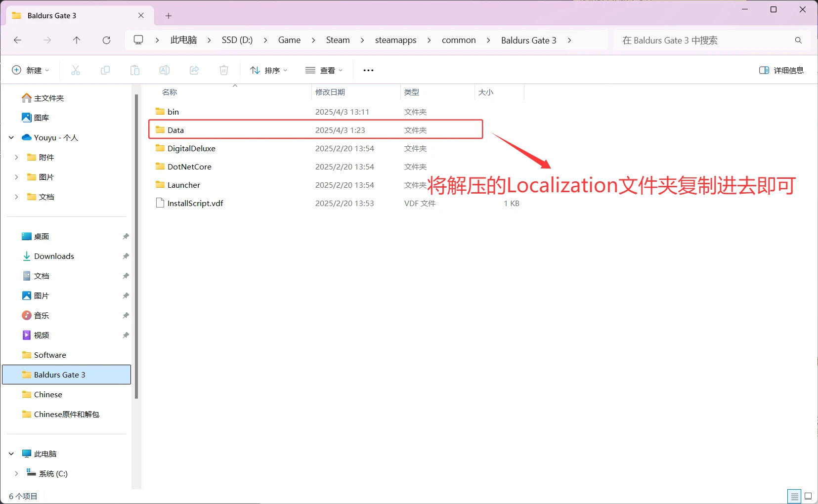Navigate to SSD (D:) in breadcrumb
The height and width of the screenshot is (504, 818).
pyautogui.click(x=237, y=41)
